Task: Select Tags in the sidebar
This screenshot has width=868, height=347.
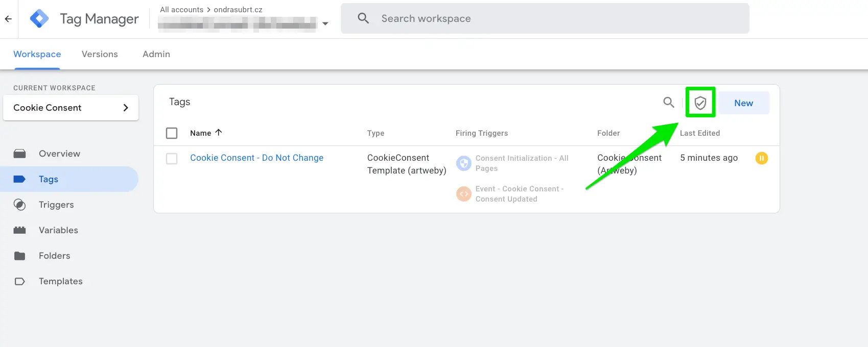Action: pyautogui.click(x=69, y=179)
